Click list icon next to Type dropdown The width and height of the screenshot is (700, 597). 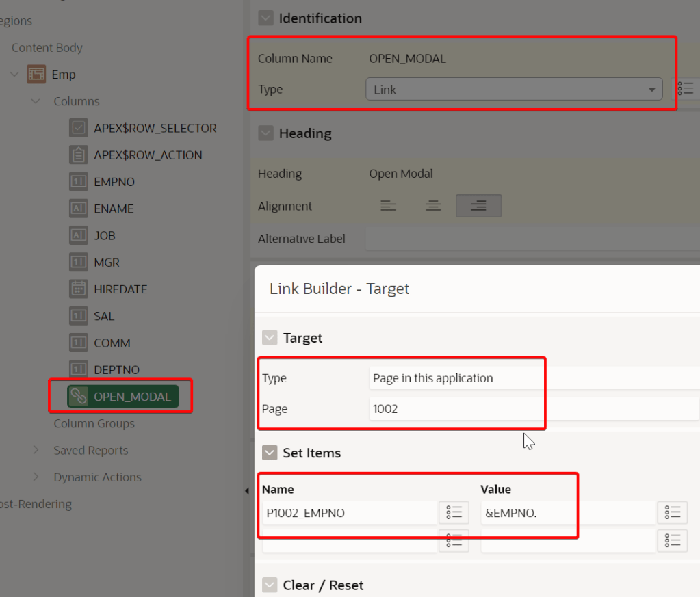pos(686,89)
